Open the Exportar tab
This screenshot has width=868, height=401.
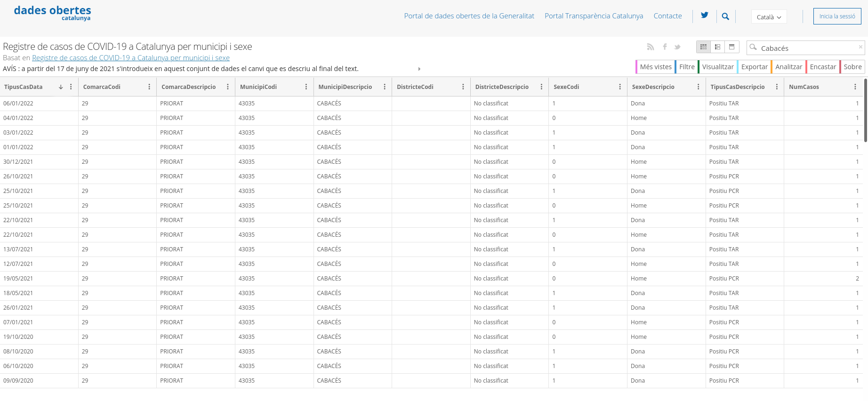click(x=754, y=67)
